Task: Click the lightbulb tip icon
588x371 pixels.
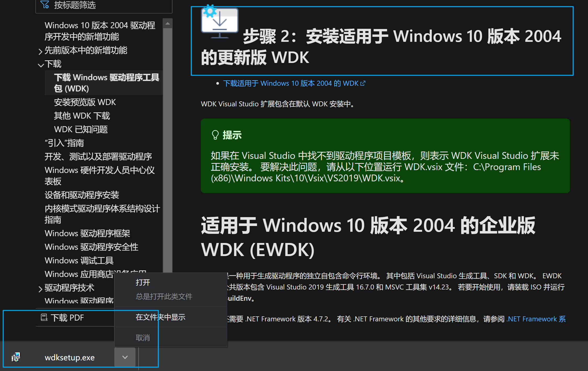Action: pyautogui.click(x=215, y=135)
